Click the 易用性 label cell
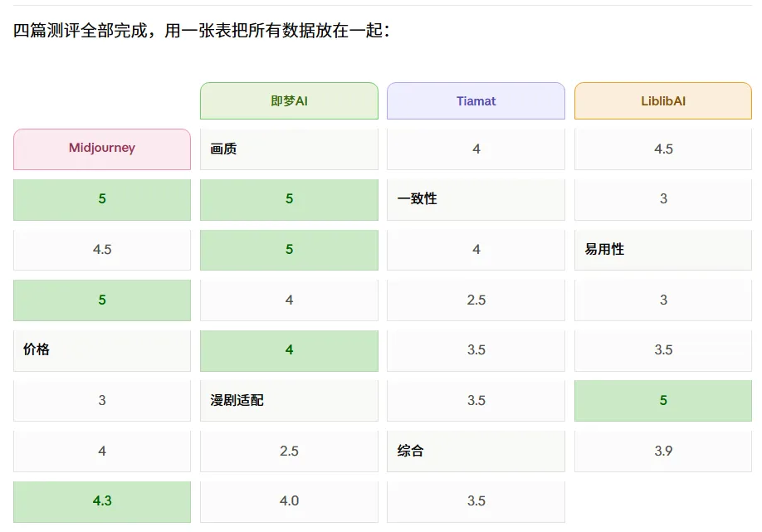762x532 pixels. [x=663, y=250]
